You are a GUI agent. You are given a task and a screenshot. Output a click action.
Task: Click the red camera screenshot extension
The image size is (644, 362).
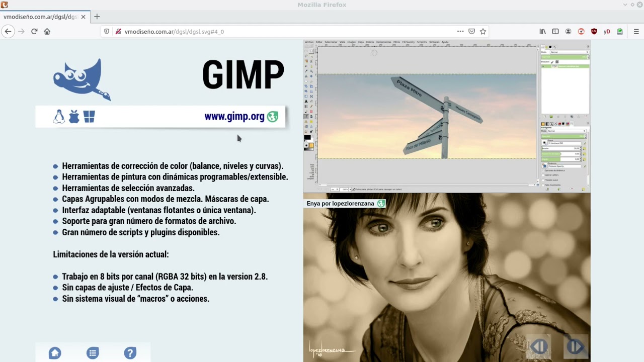point(581,31)
